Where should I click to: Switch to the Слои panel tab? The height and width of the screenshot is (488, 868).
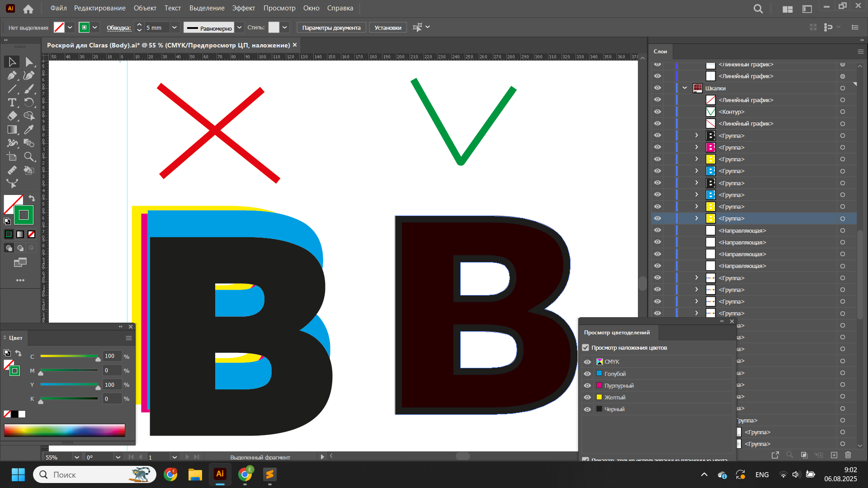[660, 52]
